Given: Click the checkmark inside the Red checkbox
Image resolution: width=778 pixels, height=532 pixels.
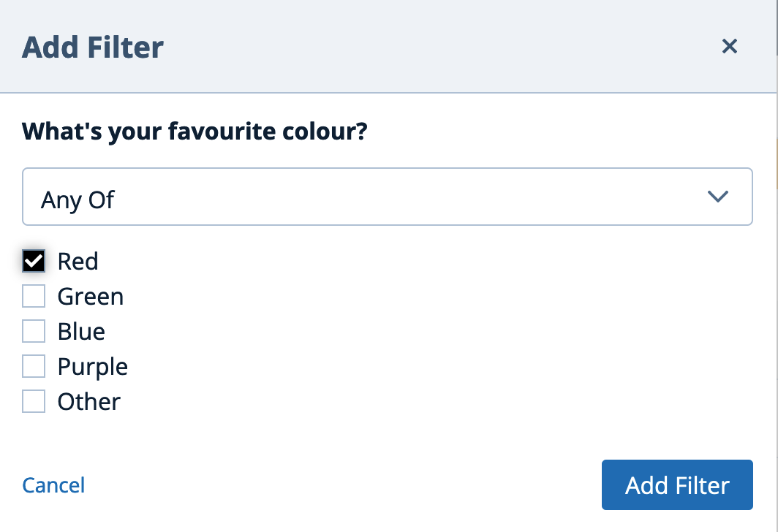Looking at the screenshot, I should 33,260.
